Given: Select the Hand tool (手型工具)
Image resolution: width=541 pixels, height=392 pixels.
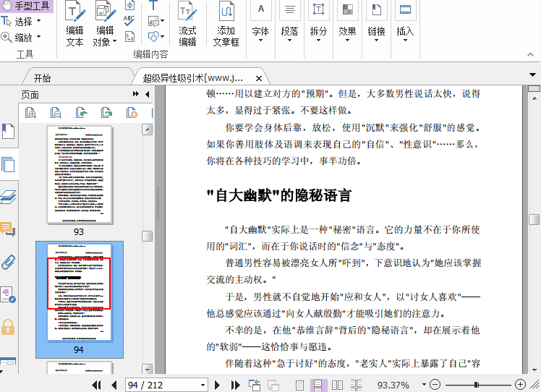Looking at the screenshot, I should [27, 6].
